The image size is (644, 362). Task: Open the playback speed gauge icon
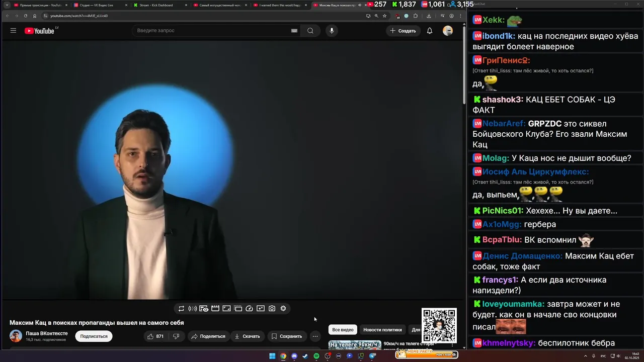click(249, 308)
